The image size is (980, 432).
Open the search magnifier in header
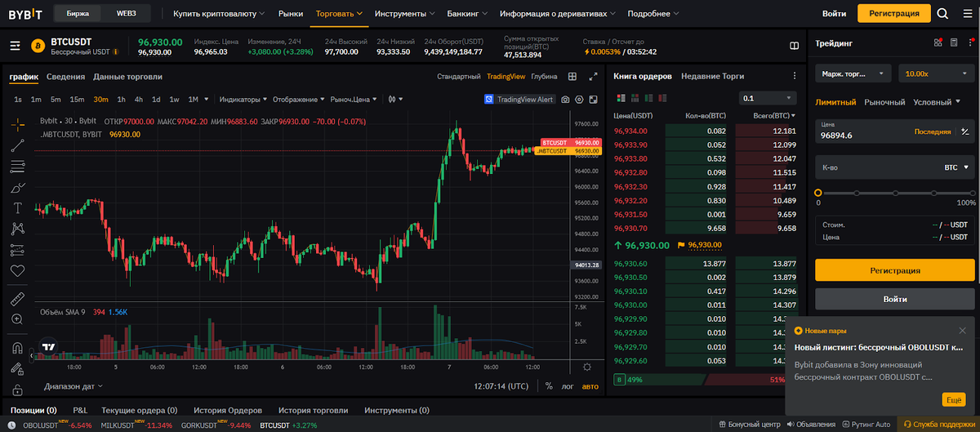tap(943, 13)
